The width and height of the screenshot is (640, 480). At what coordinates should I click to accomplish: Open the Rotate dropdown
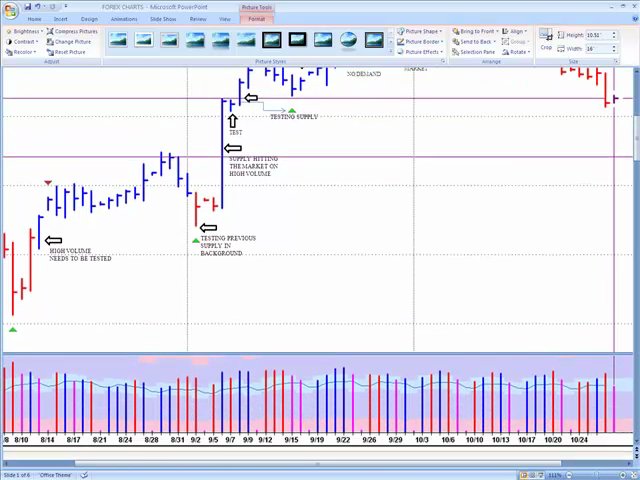(516, 52)
